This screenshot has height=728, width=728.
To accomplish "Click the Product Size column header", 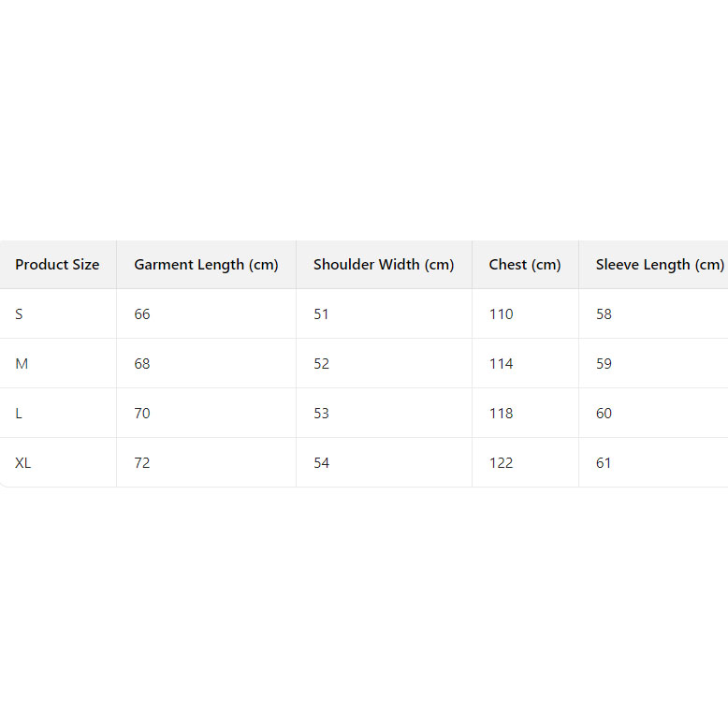I will [x=57, y=265].
